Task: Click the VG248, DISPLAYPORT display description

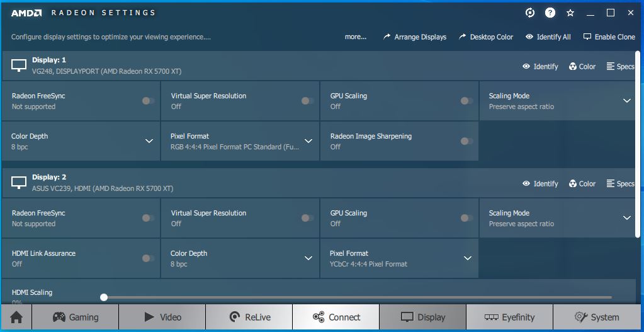Action: (x=107, y=71)
